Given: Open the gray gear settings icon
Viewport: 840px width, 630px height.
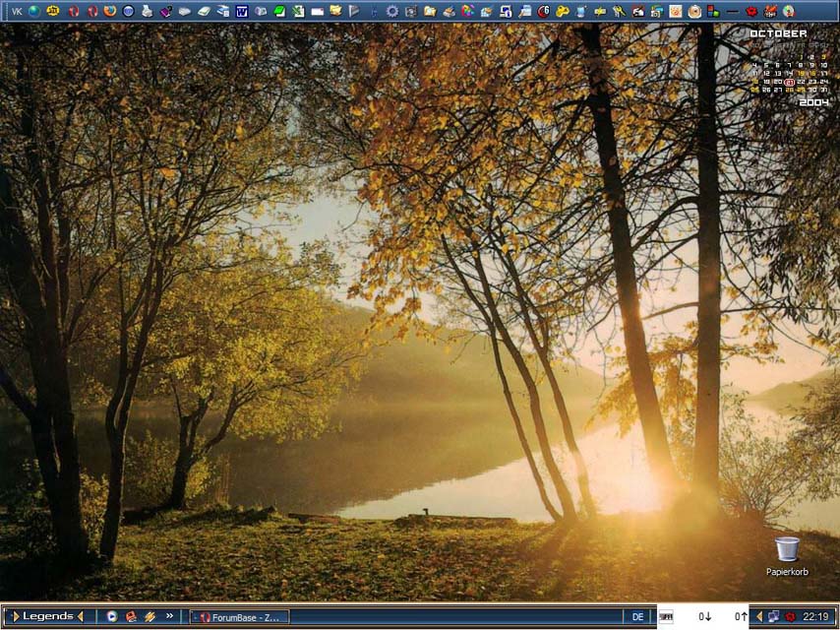Looking at the screenshot, I should pyautogui.click(x=392, y=11).
